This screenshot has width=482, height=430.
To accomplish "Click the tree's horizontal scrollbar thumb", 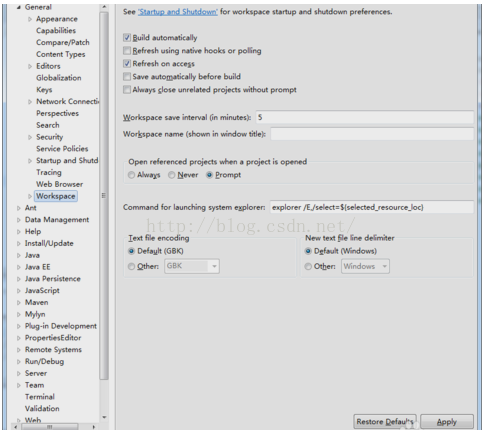I will tap(50, 427).
